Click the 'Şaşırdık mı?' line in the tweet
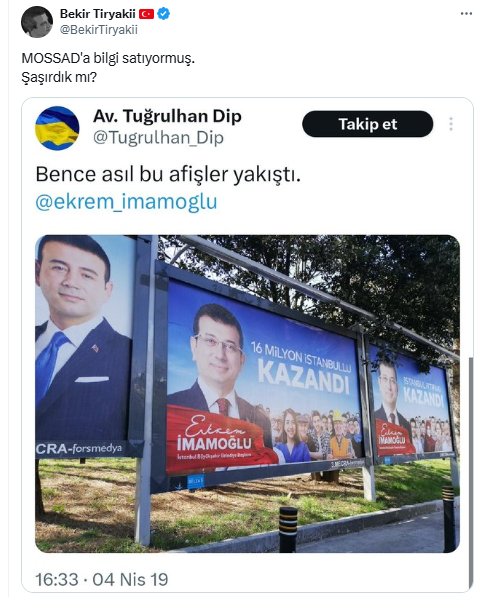This screenshot has height=597, width=478. (59, 77)
